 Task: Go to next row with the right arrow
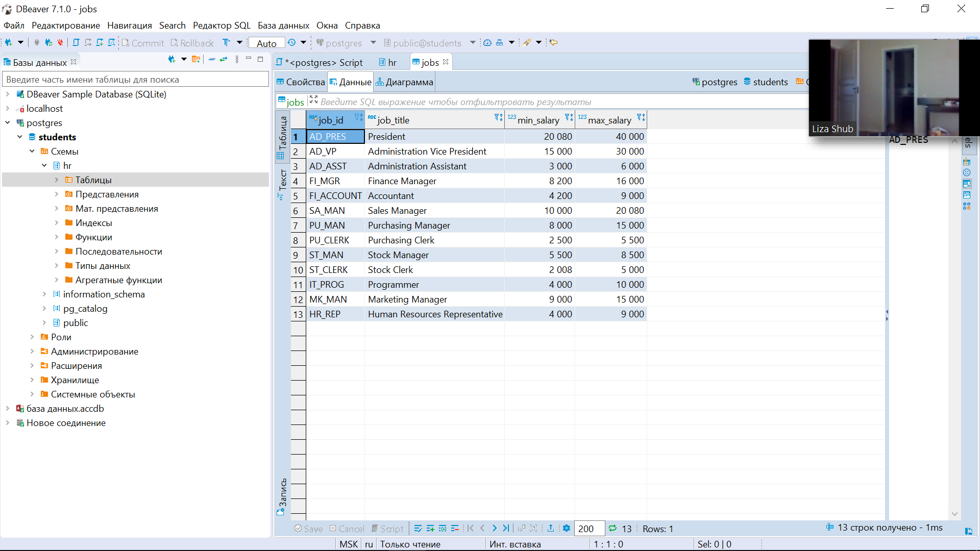[x=494, y=529]
